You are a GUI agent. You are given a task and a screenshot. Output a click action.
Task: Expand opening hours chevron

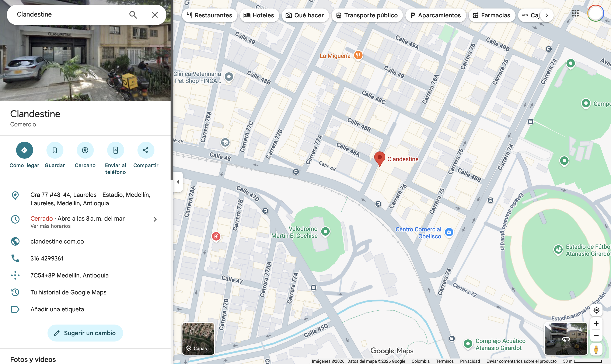pyautogui.click(x=155, y=219)
